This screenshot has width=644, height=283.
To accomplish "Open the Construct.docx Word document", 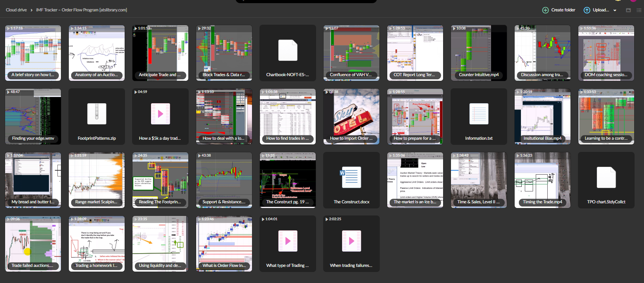I will click(x=351, y=177).
